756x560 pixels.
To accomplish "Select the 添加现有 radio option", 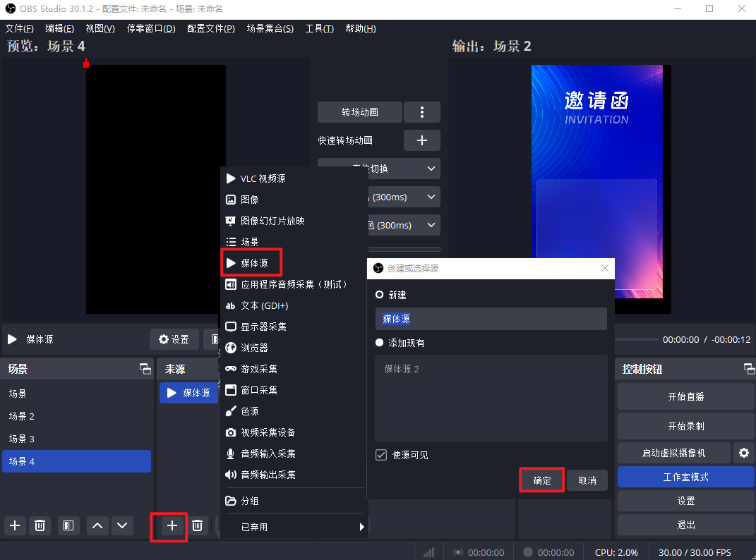I will click(x=380, y=343).
